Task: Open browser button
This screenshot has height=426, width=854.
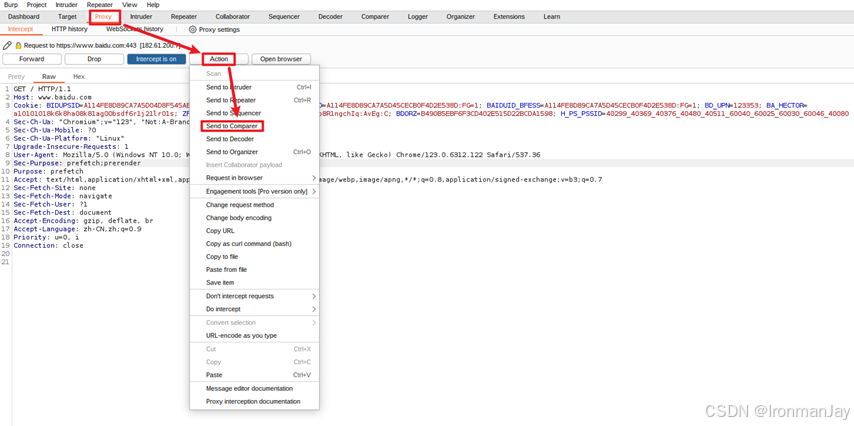Action: tap(281, 59)
